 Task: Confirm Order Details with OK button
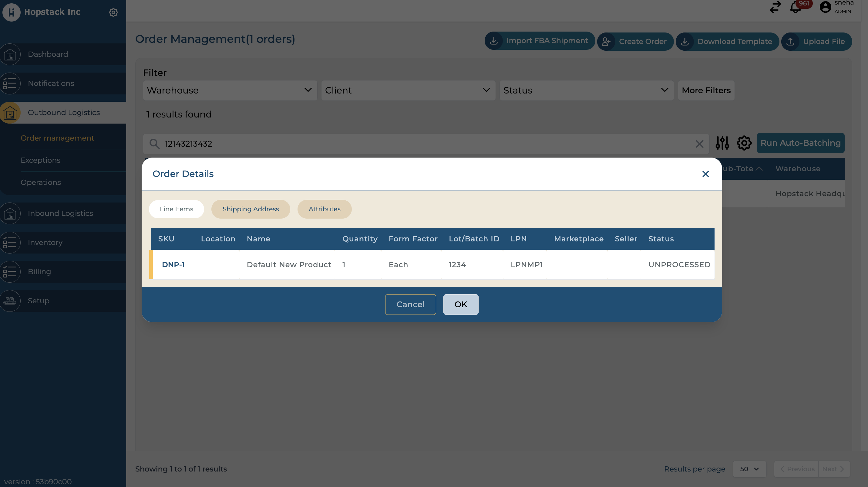click(461, 304)
